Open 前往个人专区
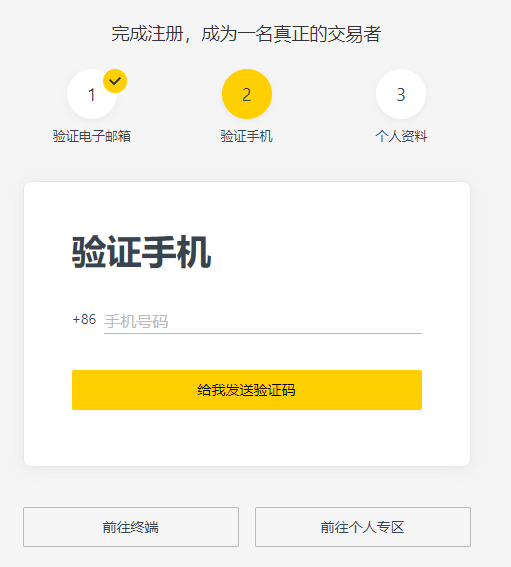 [x=363, y=527]
